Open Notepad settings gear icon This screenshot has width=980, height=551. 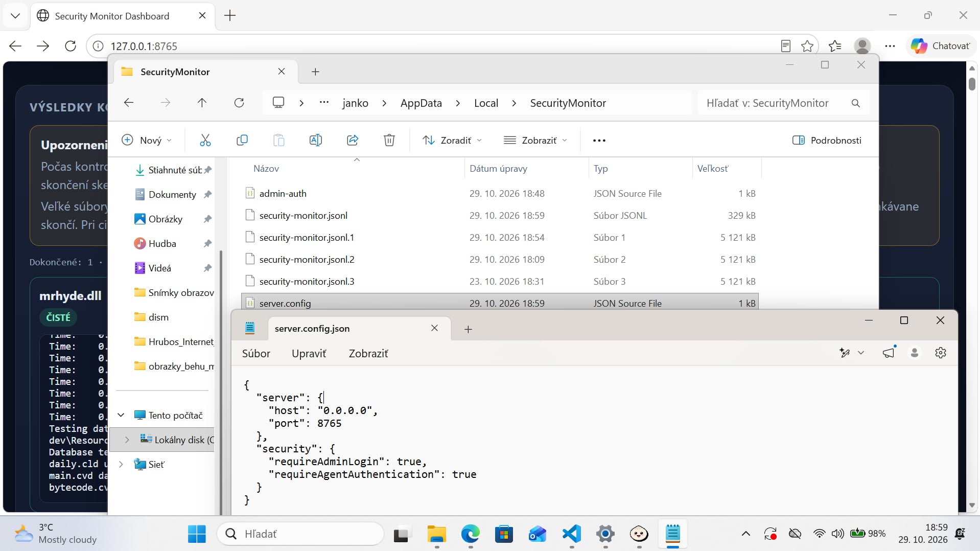click(941, 353)
